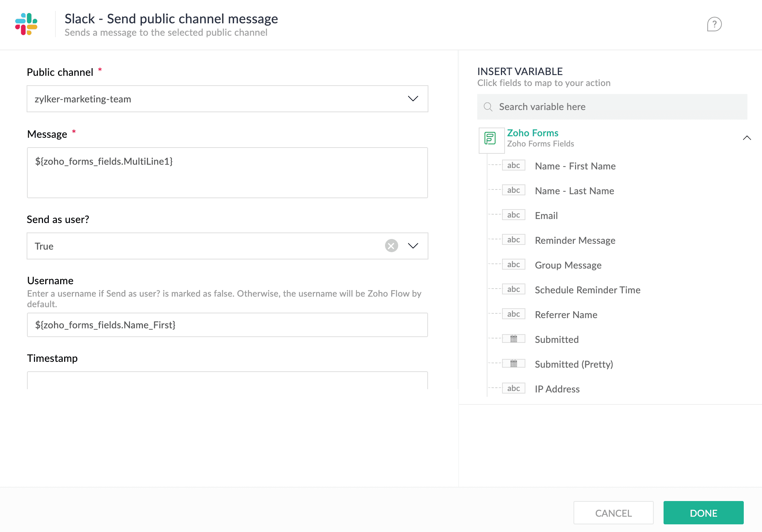Click calendar icon beside Submitted (Pretty)
The image size is (762, 532).
pyautogui.click(x=513, y=364)
